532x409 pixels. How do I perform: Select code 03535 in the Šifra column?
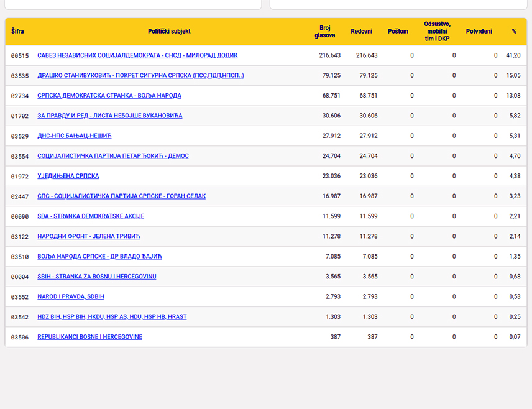click(x=20, y=76)
